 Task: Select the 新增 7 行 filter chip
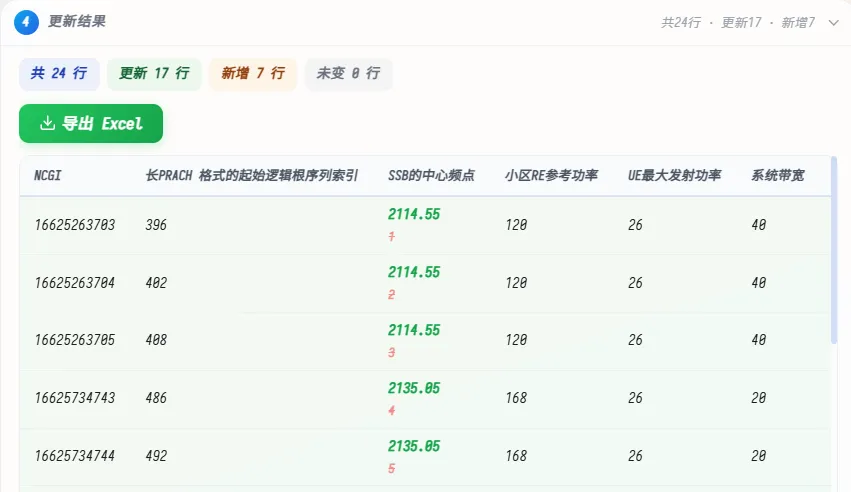click(x=253, y=73)
